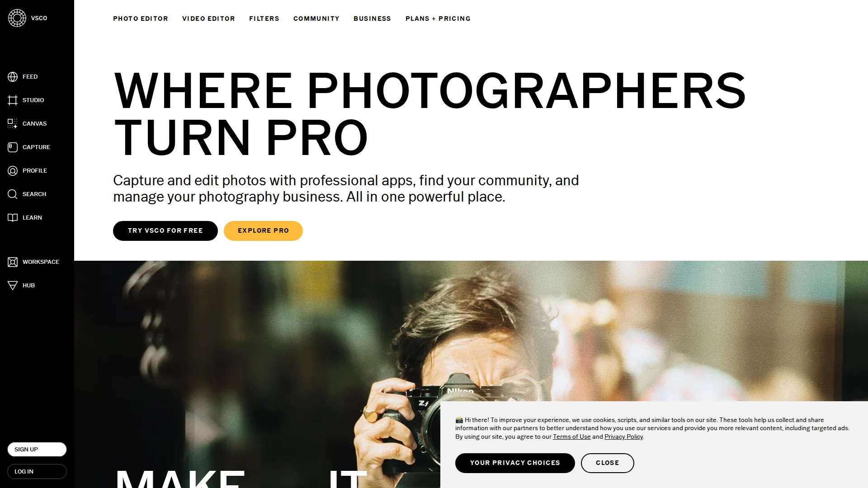
Task: Go to Plans + Pricing
Action: pyautogui.click(x=438, y=19)
